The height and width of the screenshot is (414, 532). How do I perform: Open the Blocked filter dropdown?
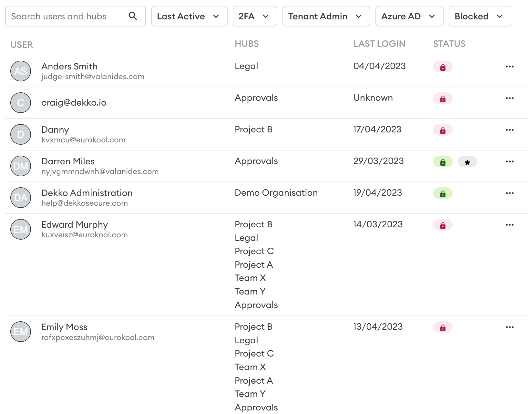pos(480,16)
